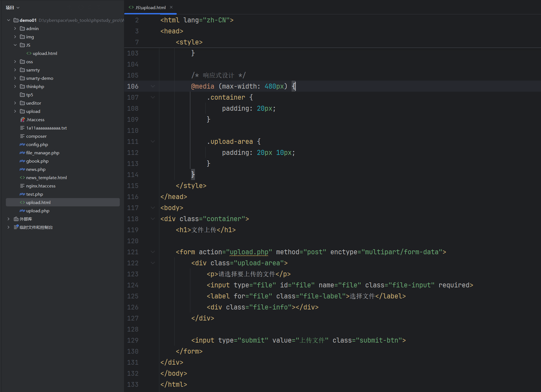Viewport: 541px width, 392px height.
Task: Select the JS\upload.html editor tab
Action: [x=150, y=7]
